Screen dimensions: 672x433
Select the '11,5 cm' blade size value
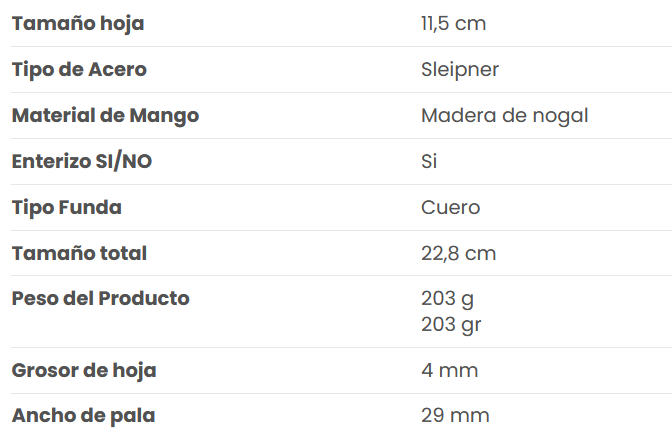point(453,24)
